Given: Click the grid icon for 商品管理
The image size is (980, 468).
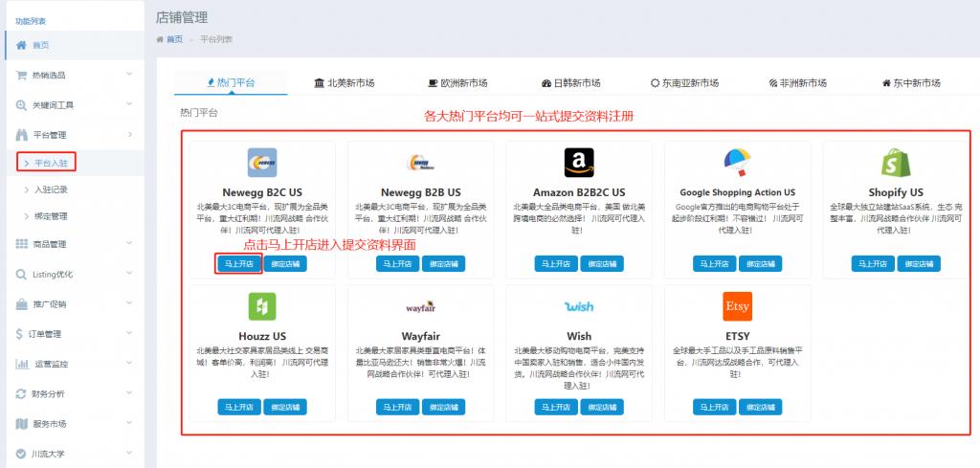Looking at the screenshot, I should pos(21,244).
